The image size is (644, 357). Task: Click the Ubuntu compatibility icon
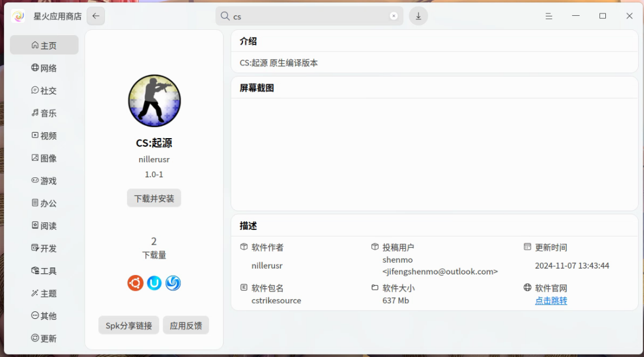(x=135, y=283)
